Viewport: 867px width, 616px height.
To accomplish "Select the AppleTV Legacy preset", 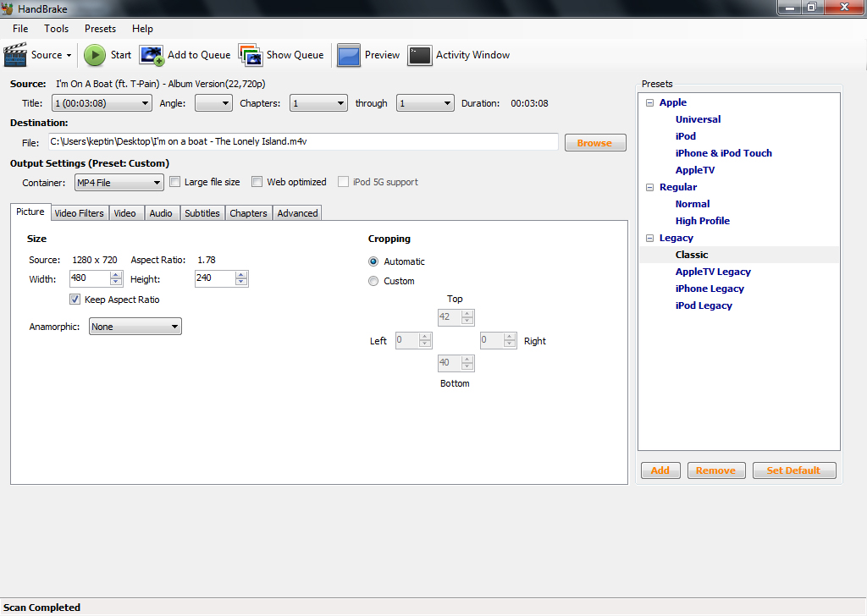I will click(x=713, y=272).
